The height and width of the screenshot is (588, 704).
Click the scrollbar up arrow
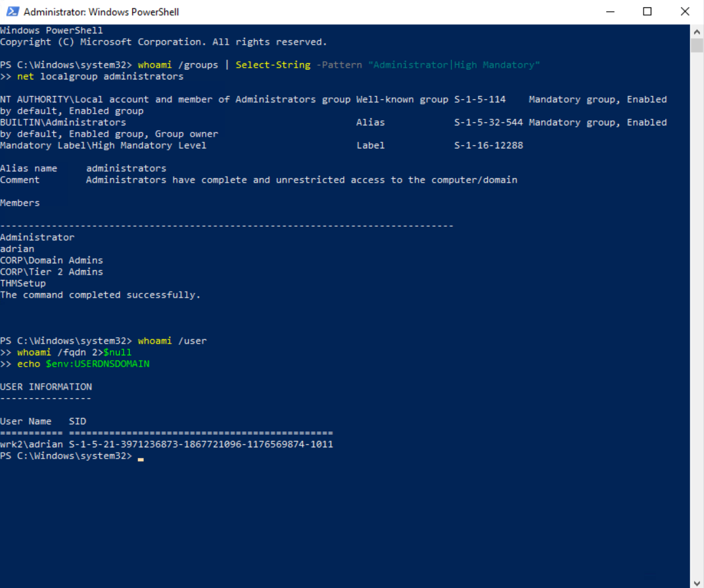point(697,30)
